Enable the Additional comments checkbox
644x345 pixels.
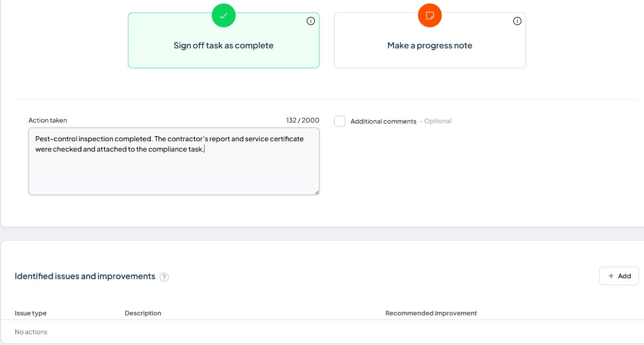340,121
